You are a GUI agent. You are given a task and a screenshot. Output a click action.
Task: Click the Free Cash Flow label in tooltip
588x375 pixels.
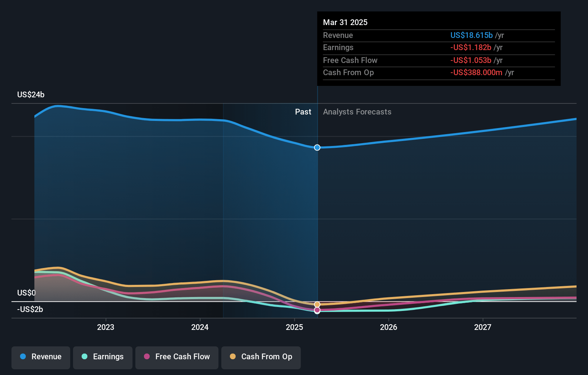(350, 60)
